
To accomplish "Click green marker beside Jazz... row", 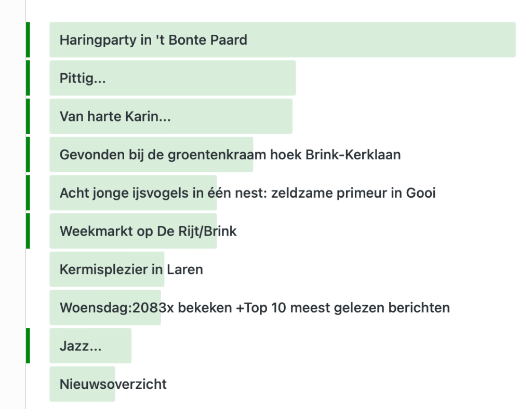I will pyautogui.click(x=28, y=346).
